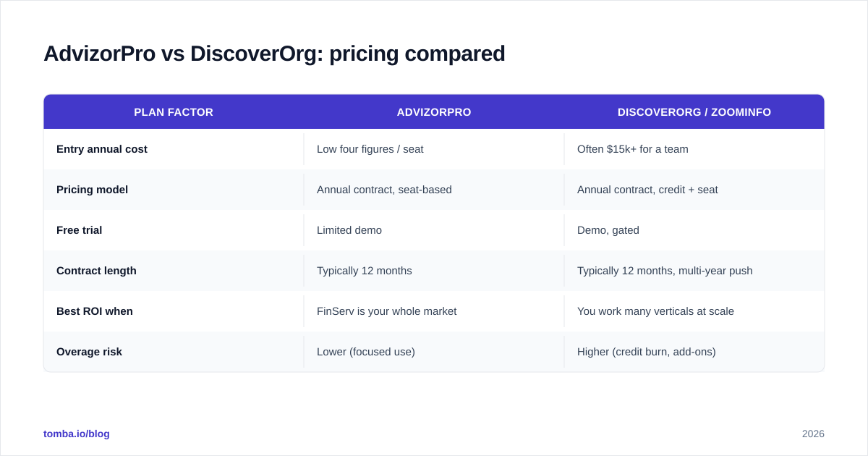868x456 pixels.
Task: Click the 'Low four figures / seat' cell
Action: tap(434, 149)
